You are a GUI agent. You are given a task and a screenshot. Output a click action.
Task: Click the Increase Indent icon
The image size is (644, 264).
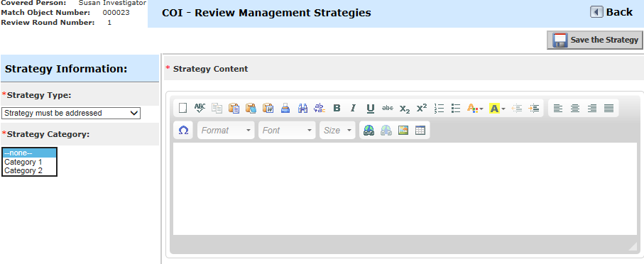coord(534,108)
